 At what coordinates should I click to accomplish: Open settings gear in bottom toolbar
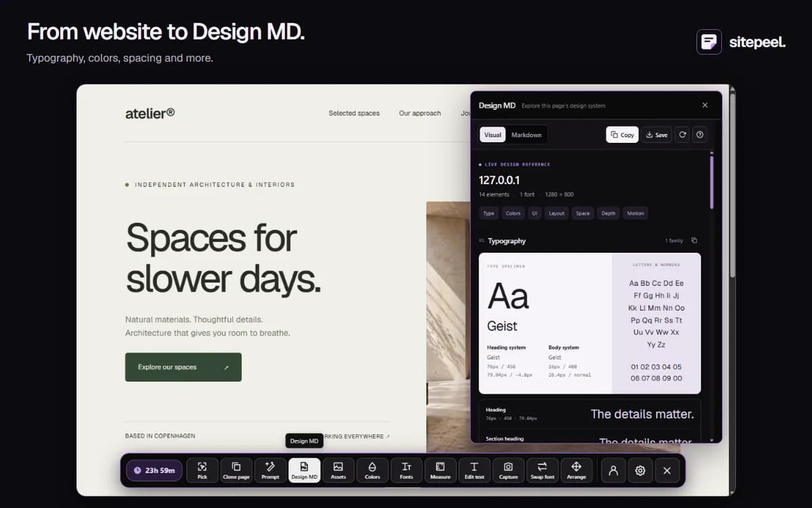tap(640, 470)
